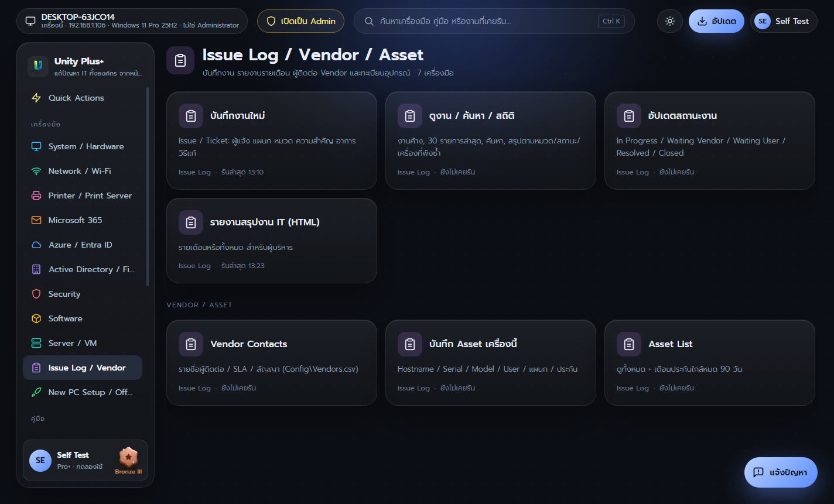Click the clipboard icon on Asset List card
The width and height of the screenshot is (834, 504).
pos(628,344)
